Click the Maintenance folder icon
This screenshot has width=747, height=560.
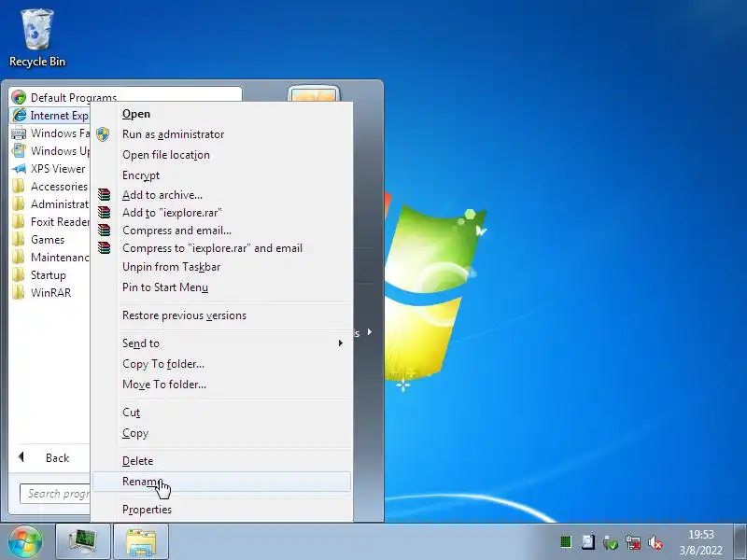(x=19, y=258)
